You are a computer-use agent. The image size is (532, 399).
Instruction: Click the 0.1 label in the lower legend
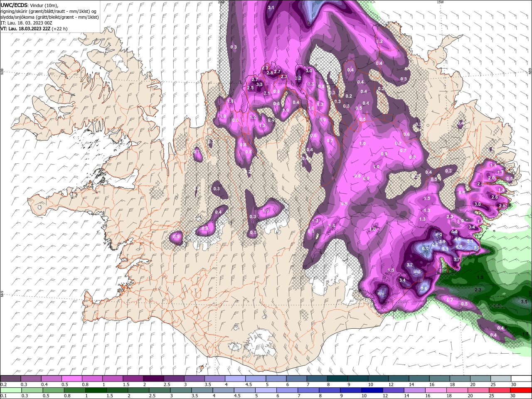[x=3, y=396]
